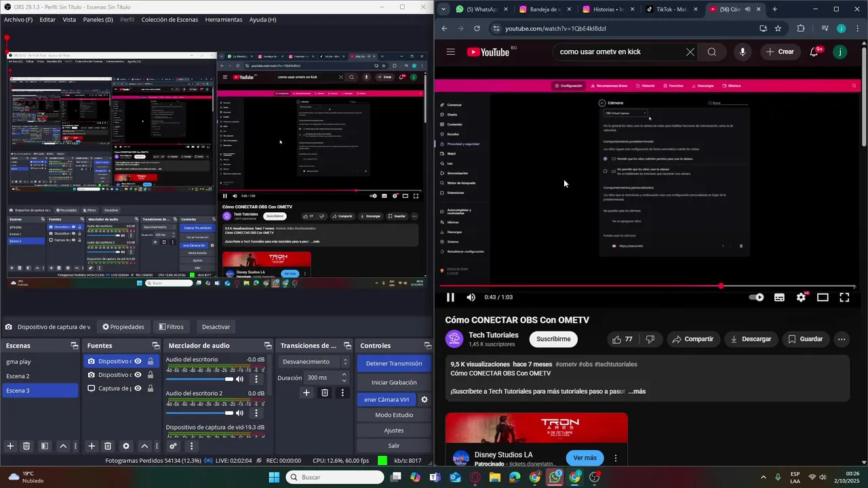Lock the Captura de p source
This screenshot has height=488, width=868.
[150, 388]
